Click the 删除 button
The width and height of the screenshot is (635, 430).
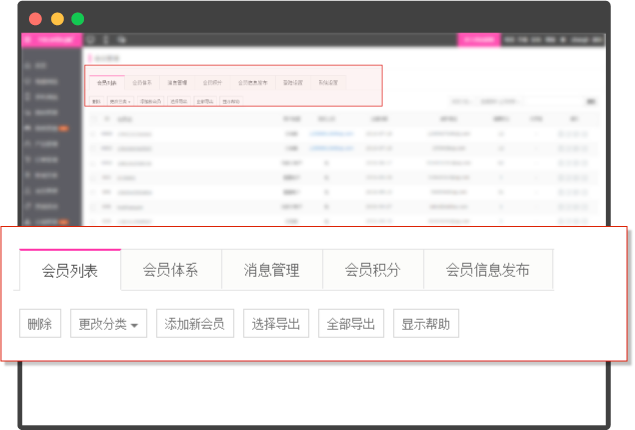tap(40, 324)
